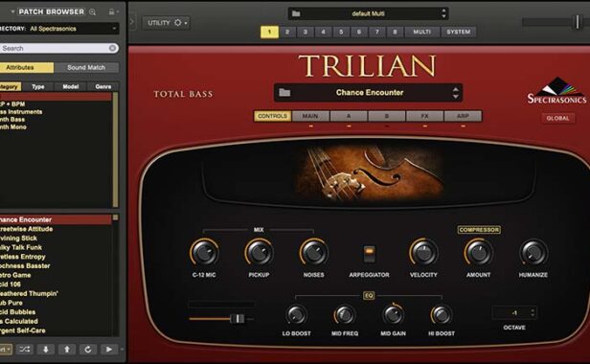
Task: Open the sort dropdown left of shuffle
Action: [x=6, y=350]
